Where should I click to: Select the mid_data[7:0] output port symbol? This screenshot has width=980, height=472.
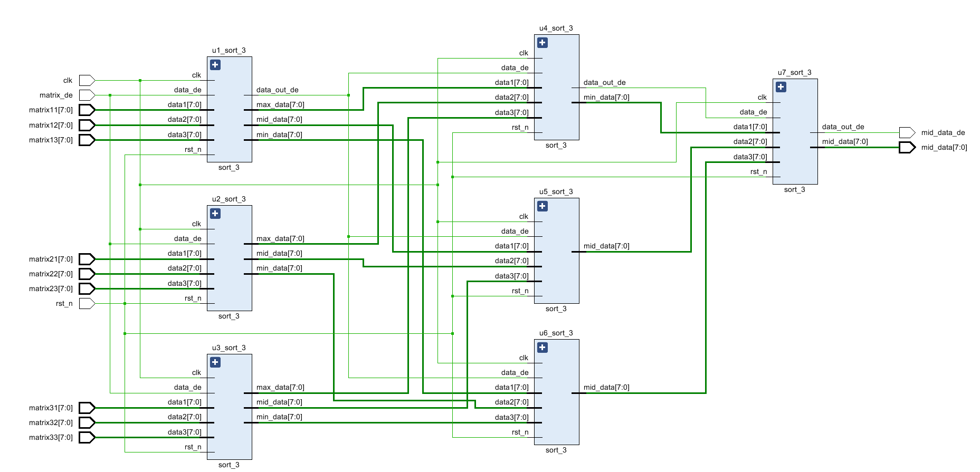907,147
